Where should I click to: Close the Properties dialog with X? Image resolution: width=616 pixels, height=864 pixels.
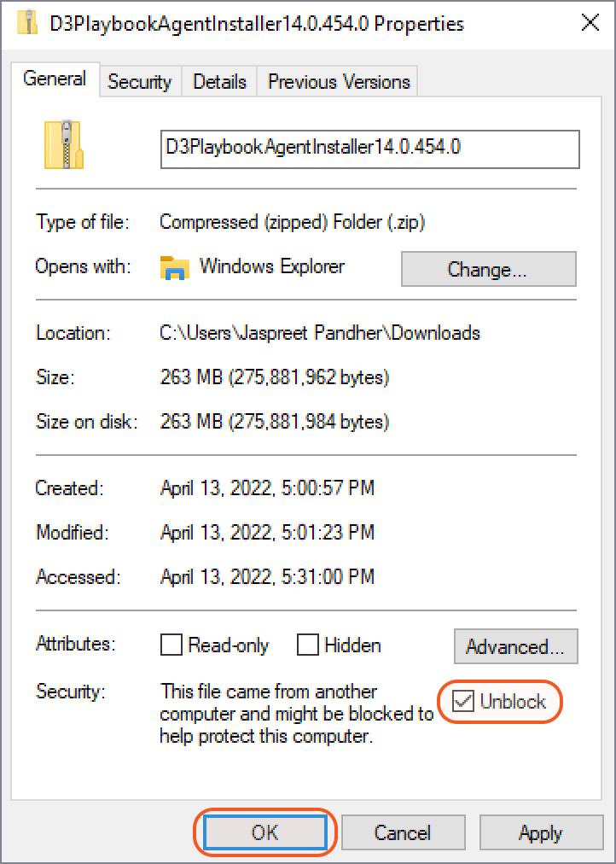coord(590,23)
